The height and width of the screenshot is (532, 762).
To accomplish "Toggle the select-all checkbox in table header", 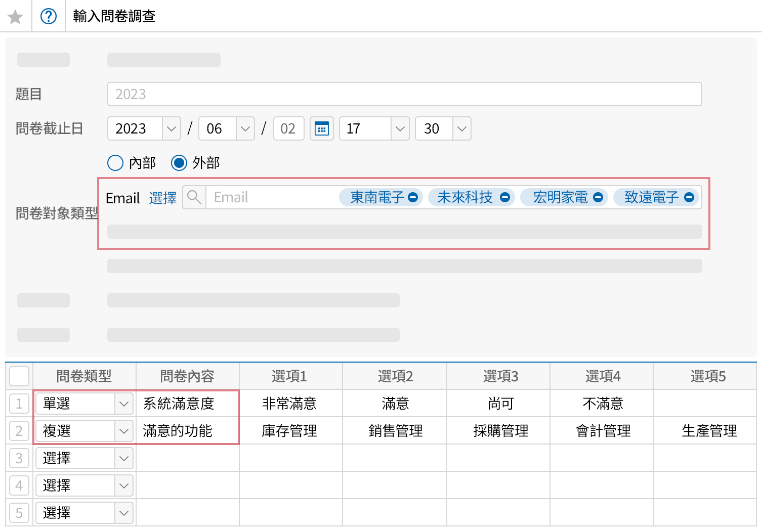I will click(19, 376).
